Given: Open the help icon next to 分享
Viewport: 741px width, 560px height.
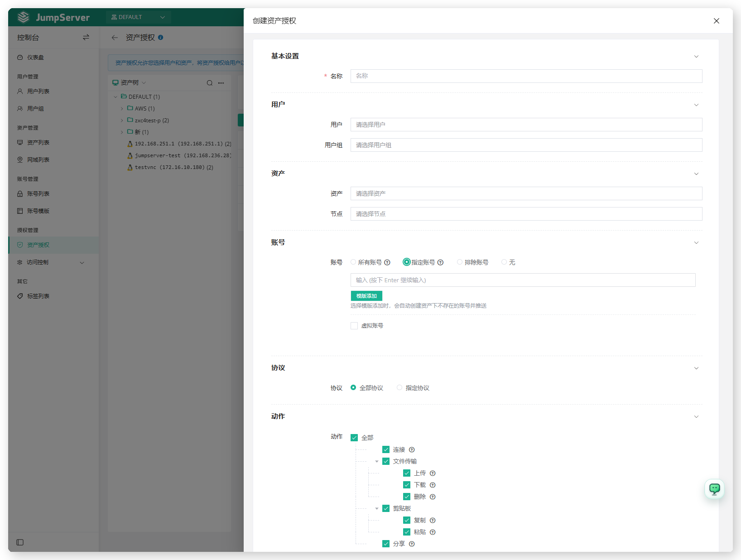Looking at the screenshot, I should point(412,544).
